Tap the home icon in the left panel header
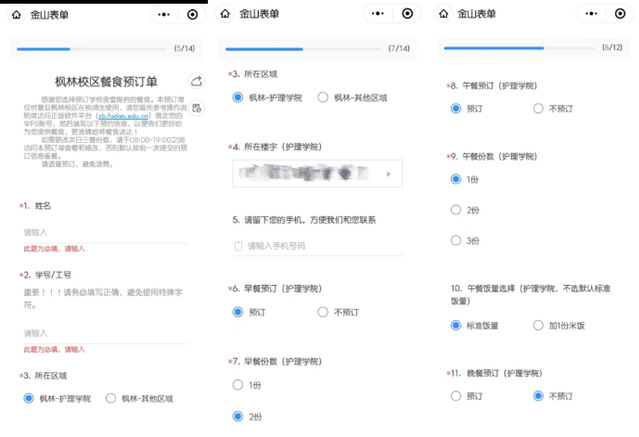Screen dimensions: 639x437 (x=16, y=14)
